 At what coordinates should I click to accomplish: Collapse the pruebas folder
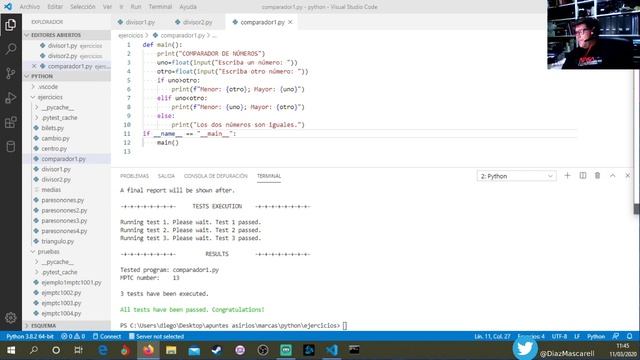(66, 251)
